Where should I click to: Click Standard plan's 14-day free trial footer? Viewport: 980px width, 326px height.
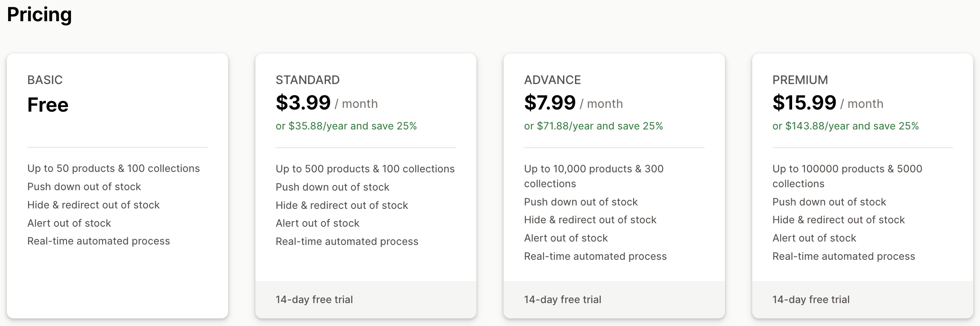[365, 300]
